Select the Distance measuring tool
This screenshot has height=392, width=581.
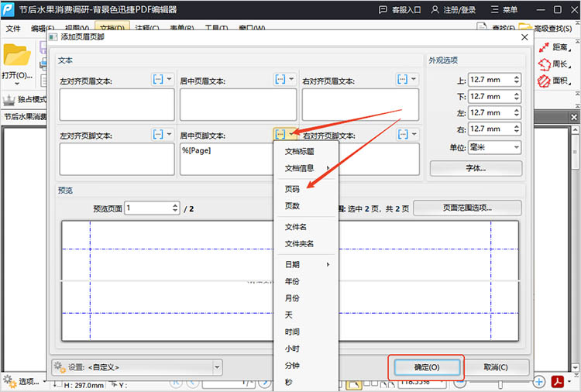click(554, 47)
